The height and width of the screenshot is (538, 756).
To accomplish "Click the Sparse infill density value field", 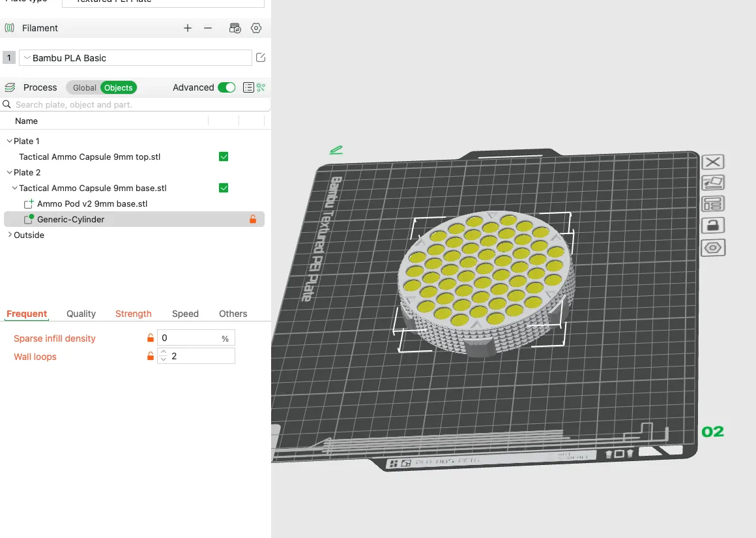I will click(x=196, y=338).
